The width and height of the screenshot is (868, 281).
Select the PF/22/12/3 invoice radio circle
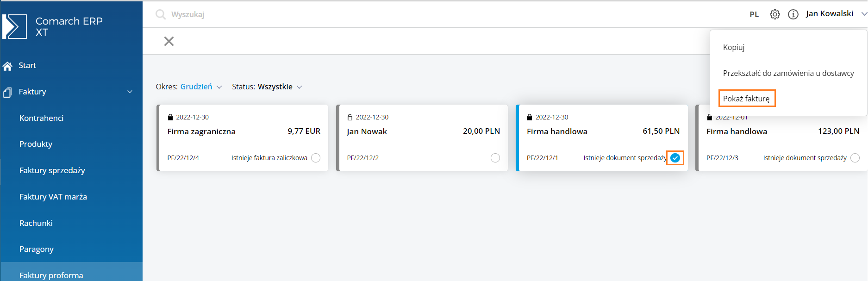pyautogui.click(x=855, y=158)
